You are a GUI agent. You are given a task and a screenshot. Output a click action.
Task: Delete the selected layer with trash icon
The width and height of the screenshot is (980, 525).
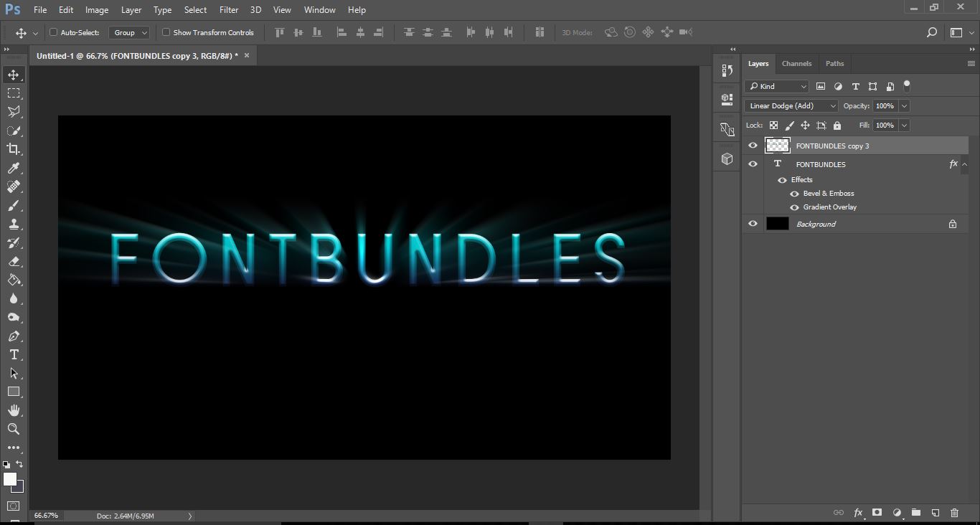[x=954, y=513]
